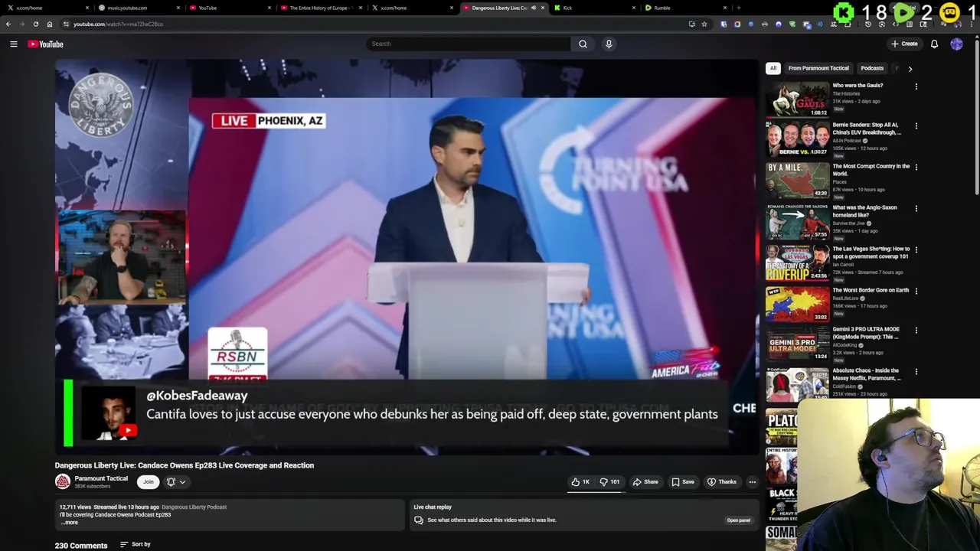The width and height of the screenshot is (980, 551).
Task: Close the Dangerous Liberty Live tab
Action: pyautogui.click(x=543, y=8)
